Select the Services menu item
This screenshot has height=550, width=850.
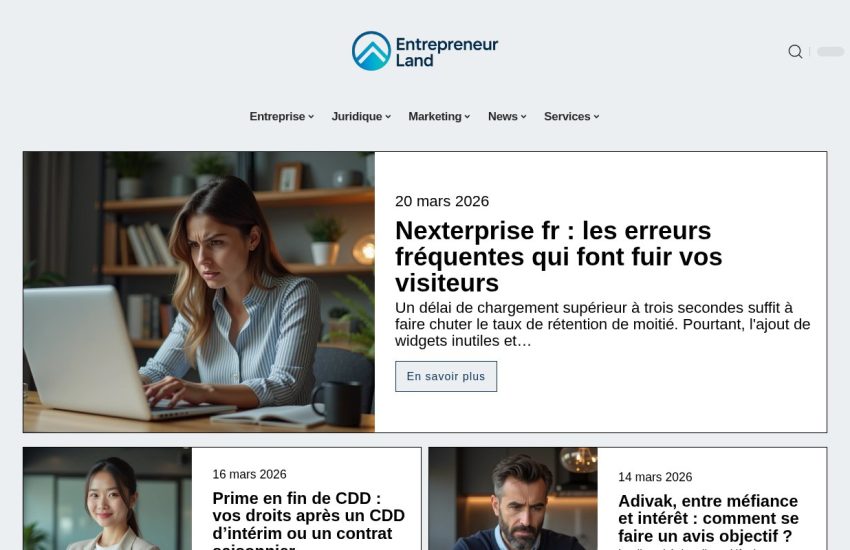click(x=567, y=117)
